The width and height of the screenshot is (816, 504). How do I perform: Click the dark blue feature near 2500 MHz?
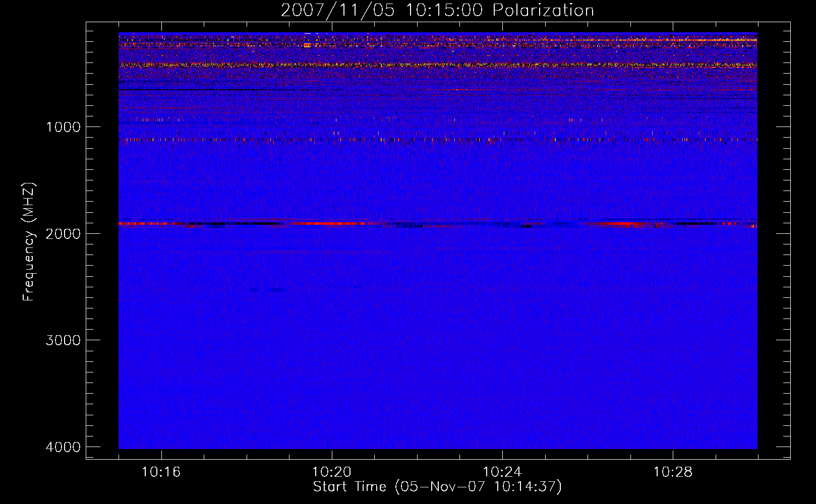pos(268,290)
